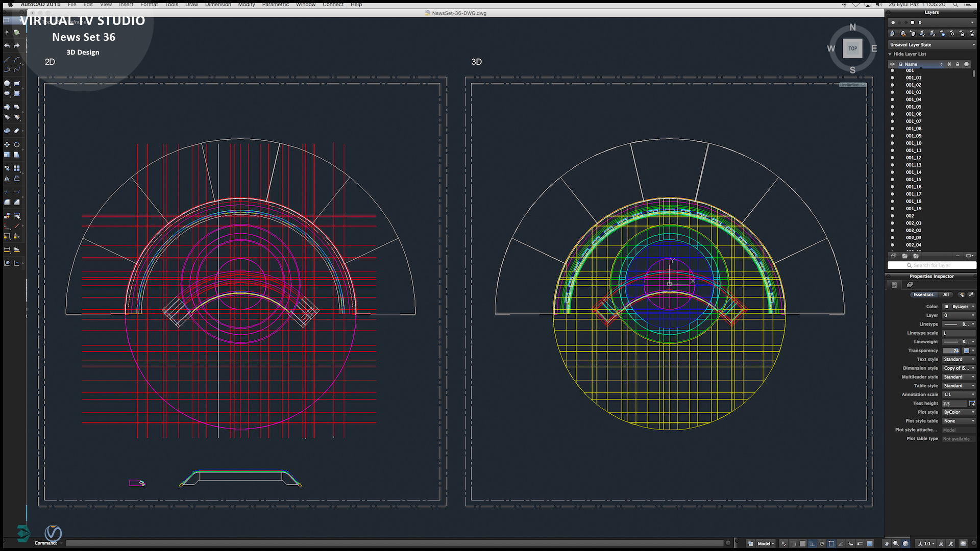Click the lock layer icon

[x=962, y=33]
